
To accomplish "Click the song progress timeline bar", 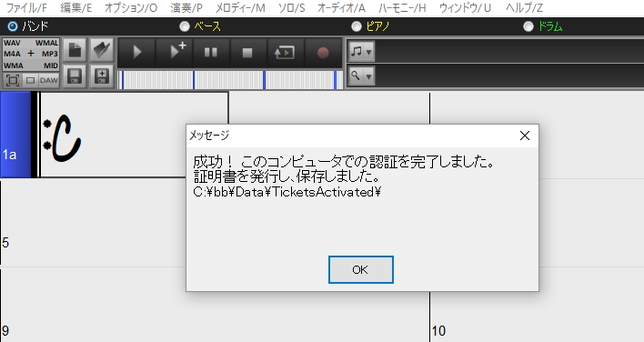I will coord(230,80).
